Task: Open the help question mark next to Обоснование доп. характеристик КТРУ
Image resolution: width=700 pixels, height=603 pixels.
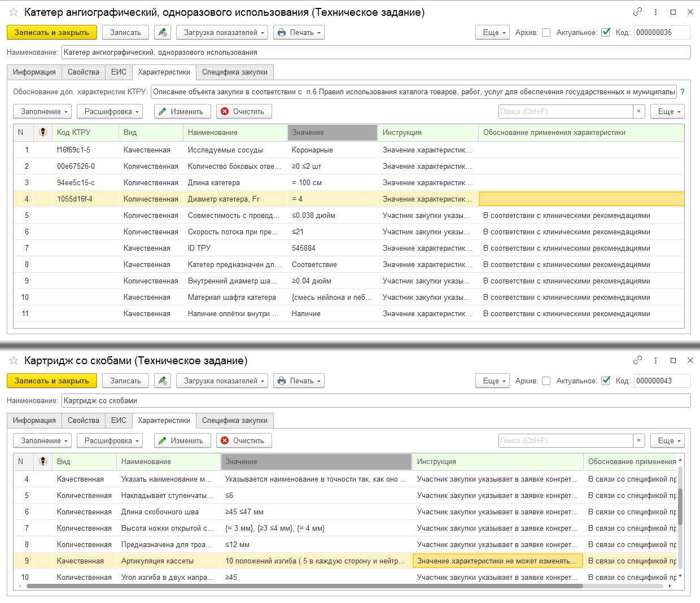Action: pyautogui.click(x=682, y=92)
